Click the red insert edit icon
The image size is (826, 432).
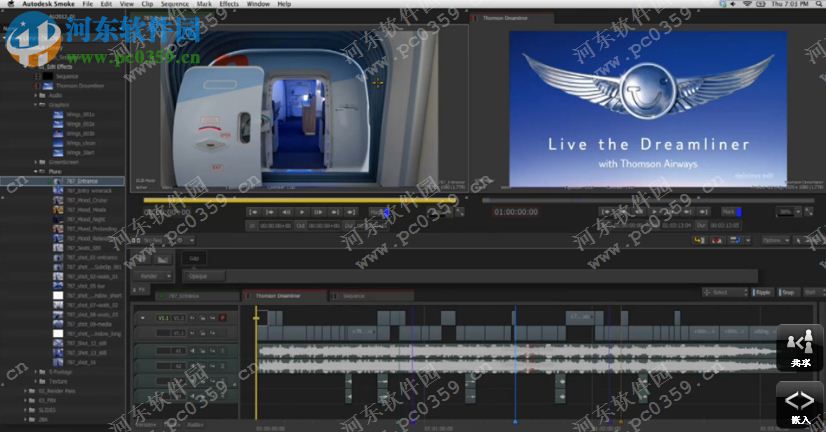[x=716, y=240]
